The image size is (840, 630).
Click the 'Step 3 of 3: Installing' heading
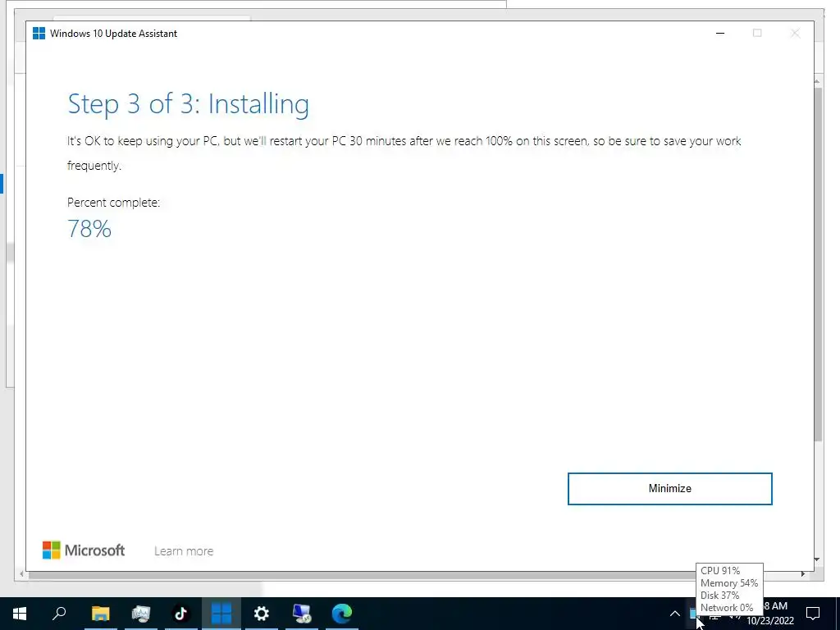[x=188, y=104]
